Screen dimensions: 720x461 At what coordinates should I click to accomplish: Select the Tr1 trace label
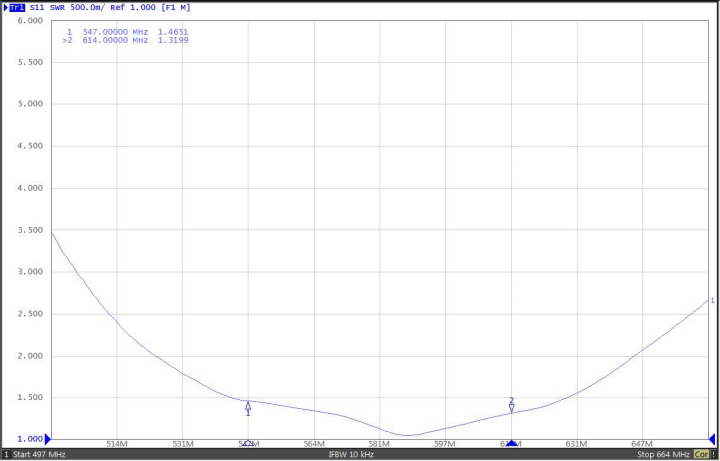point(16,7)
